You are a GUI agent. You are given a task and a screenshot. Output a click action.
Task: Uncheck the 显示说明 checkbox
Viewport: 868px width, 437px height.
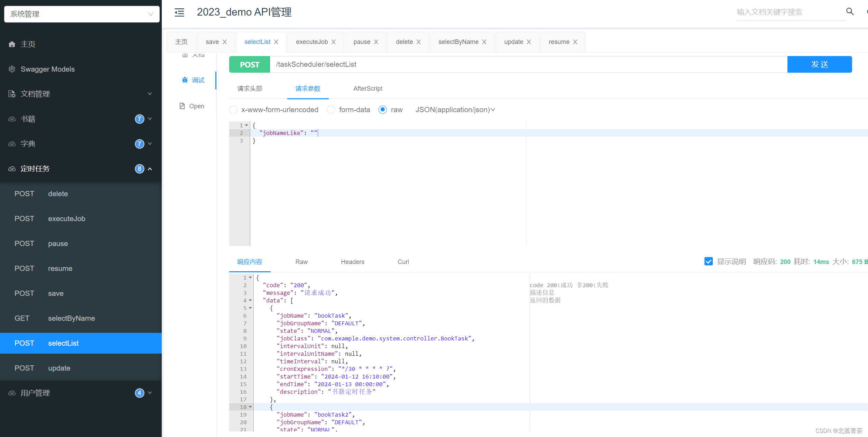pyautogui.click(x=708, y=262)
